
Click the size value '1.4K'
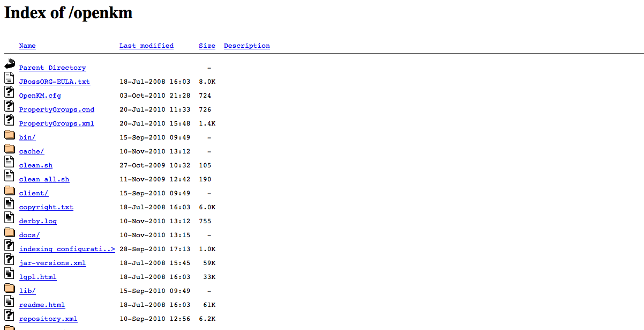(207, 123)
